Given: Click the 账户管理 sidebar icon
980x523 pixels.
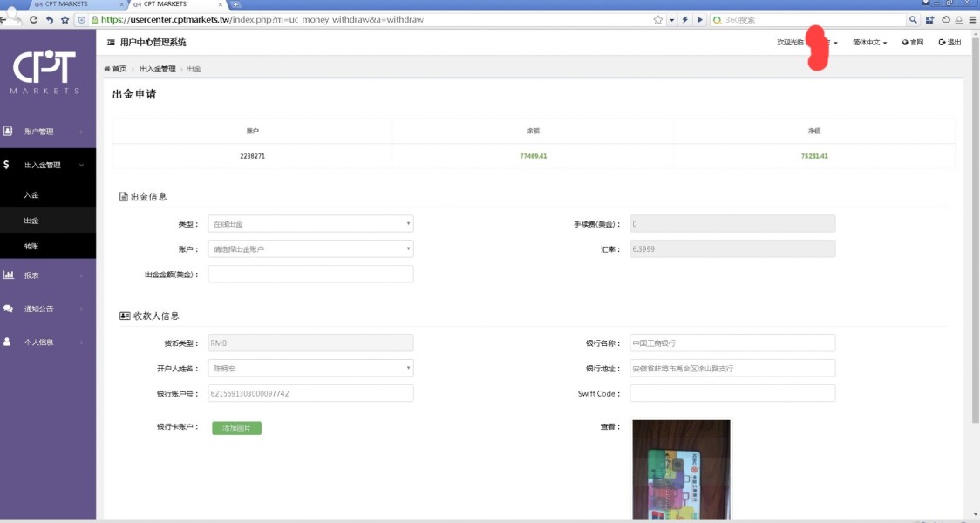Looking at the screenshot, I should click(x=8, y=132).
